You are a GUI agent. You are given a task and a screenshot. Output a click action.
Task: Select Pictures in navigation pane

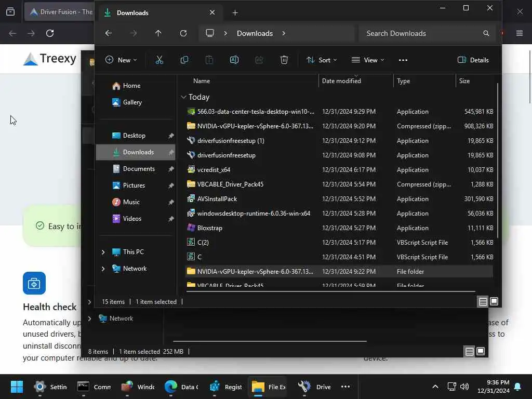(136, 185)
